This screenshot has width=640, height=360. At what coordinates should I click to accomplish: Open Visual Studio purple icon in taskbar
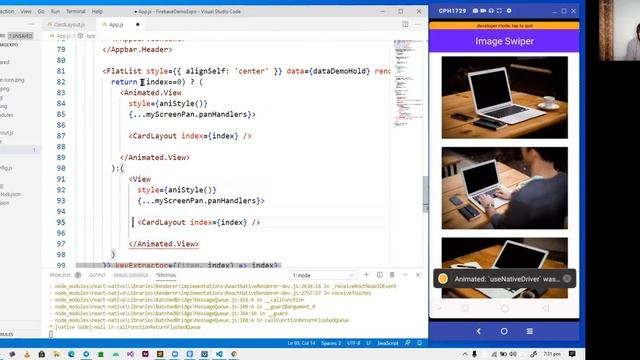point(130,354)
